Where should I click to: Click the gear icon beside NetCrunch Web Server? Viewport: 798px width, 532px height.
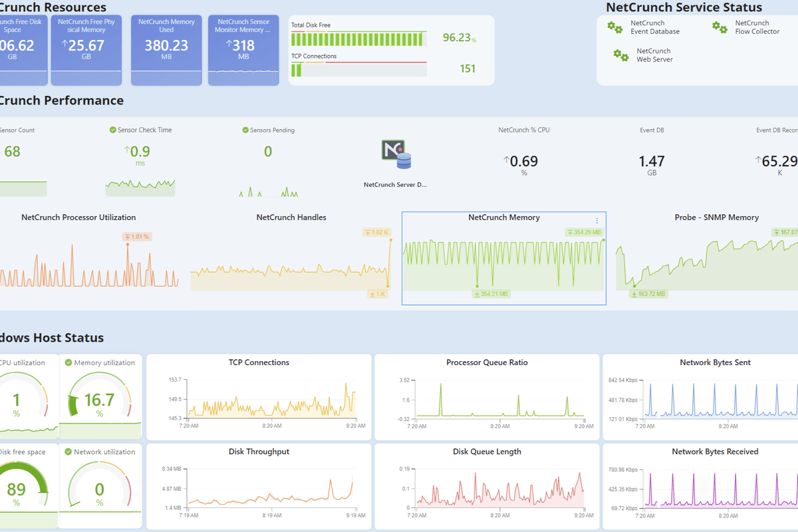pos(621,55)
